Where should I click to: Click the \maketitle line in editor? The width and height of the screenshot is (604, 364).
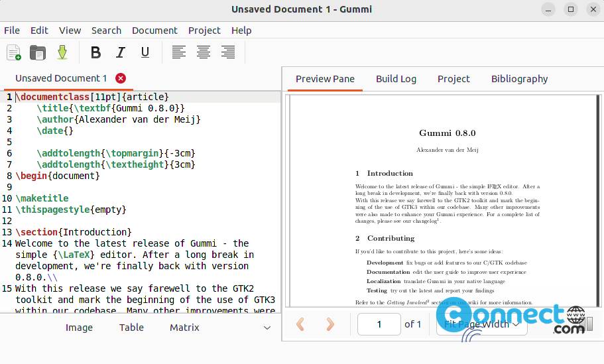point(42,198)
